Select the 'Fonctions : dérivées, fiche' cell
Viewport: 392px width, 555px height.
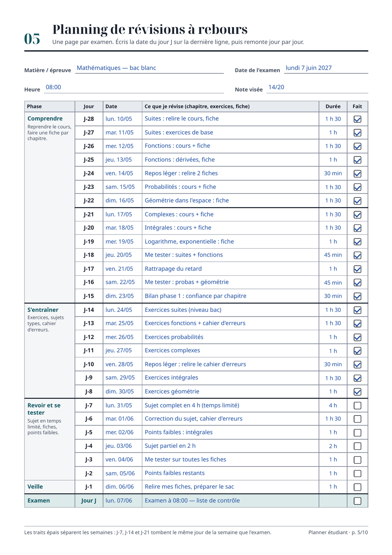[x=230, y=160]
